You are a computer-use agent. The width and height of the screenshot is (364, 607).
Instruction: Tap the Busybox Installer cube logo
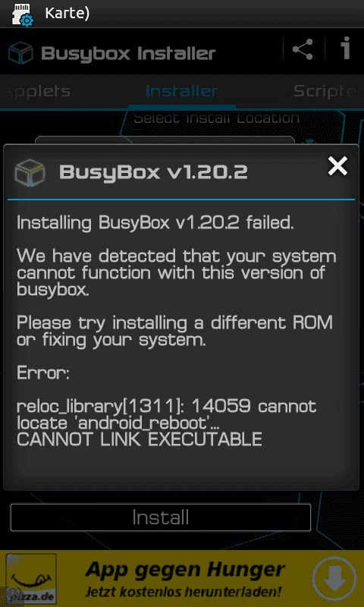click(20, 53)
